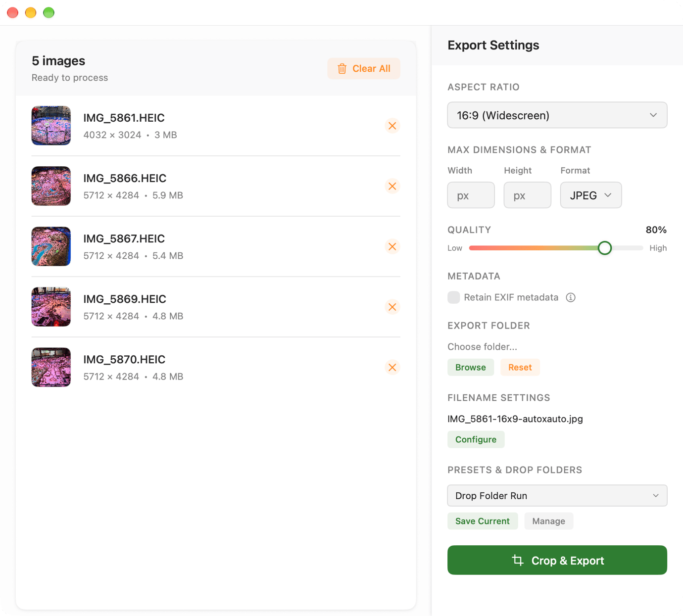Click the IMG_5866.HEIC filename text
683x616 pixels.
tap(125, 178)
